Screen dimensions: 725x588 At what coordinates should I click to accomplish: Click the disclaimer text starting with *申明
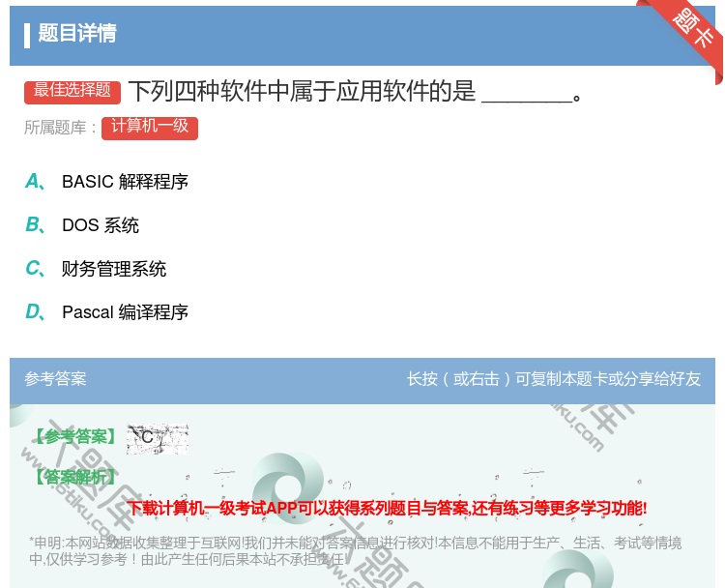tap(355, 550)
